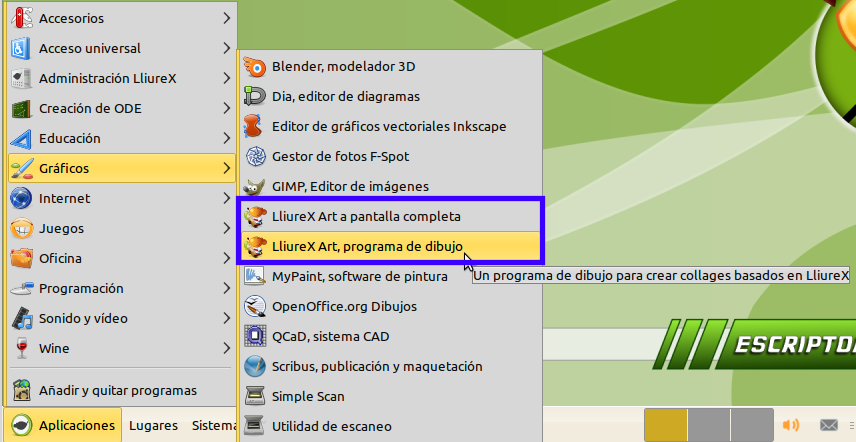Select Dia, editor de diagramas

tap(391, 97)
